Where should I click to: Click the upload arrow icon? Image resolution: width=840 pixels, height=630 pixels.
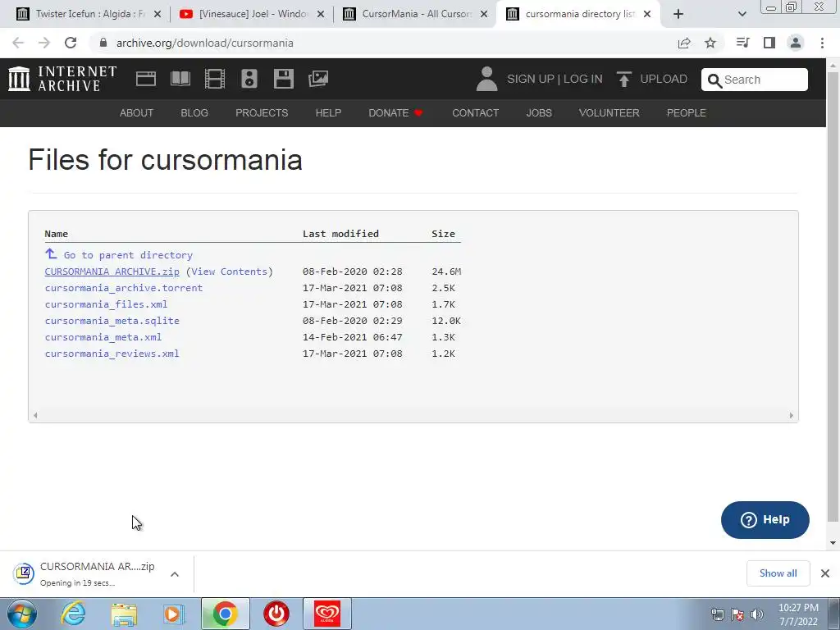point(623,79)
